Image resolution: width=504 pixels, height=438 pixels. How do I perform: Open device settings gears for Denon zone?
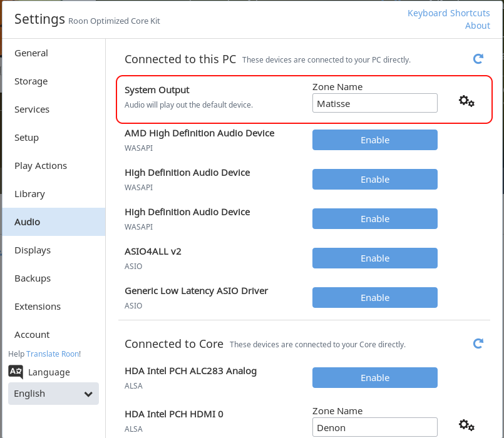466,425
